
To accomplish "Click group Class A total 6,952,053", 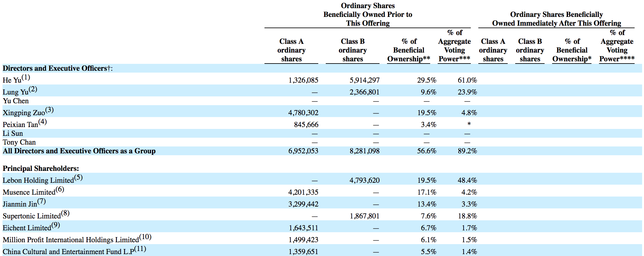I will tap(303, 151).
